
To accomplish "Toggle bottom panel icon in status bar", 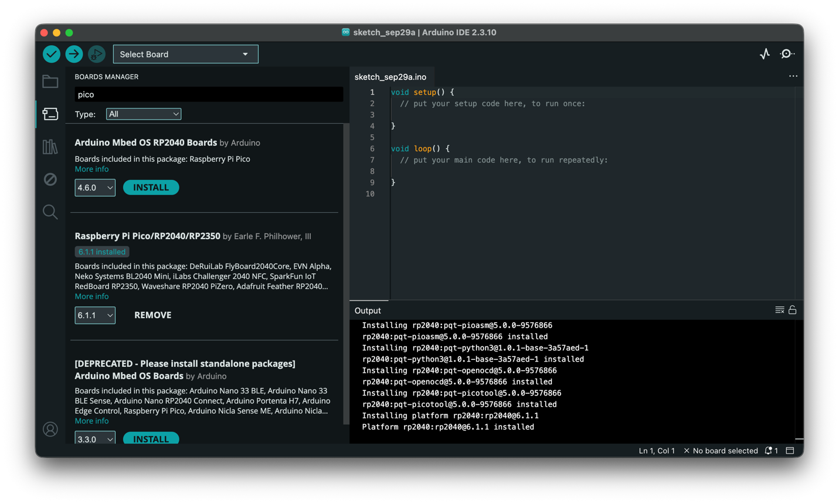I will [790, 451].
